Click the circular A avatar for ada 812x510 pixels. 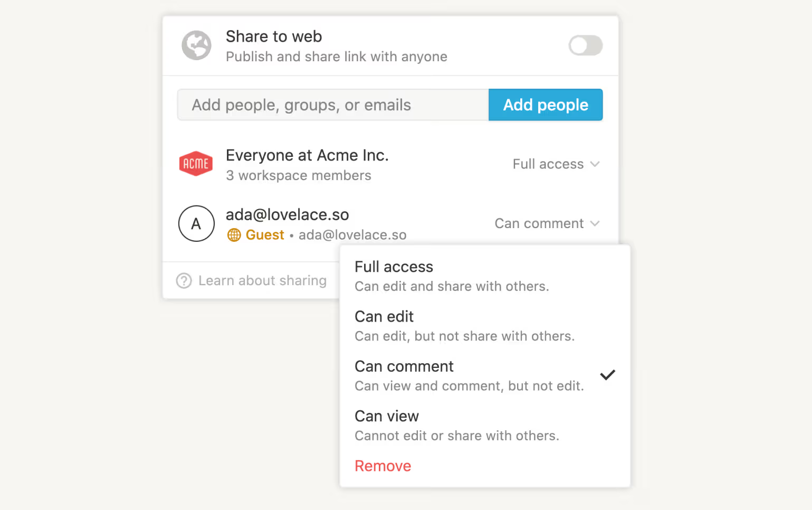[x=196, y=223]
